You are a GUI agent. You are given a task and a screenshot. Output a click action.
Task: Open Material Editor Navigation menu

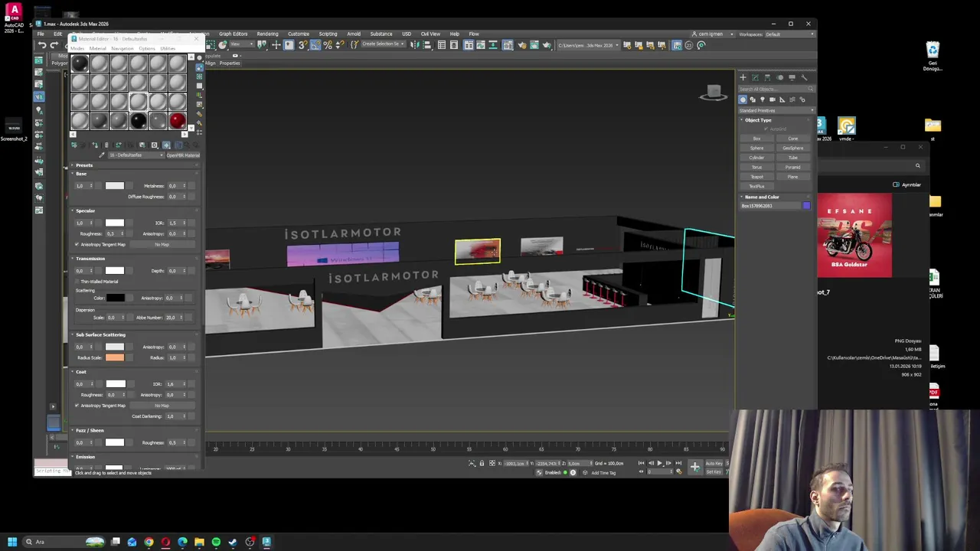pos(122,48)
